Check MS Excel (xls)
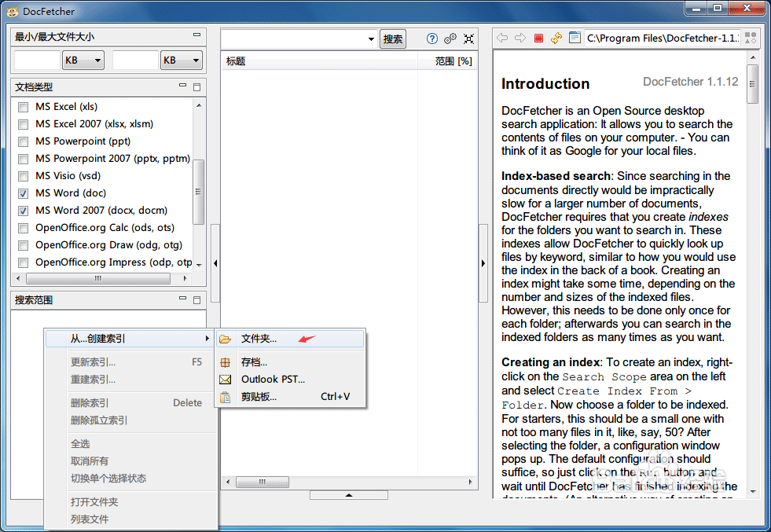This screenshot has width=771, height=532. [23, 107]
